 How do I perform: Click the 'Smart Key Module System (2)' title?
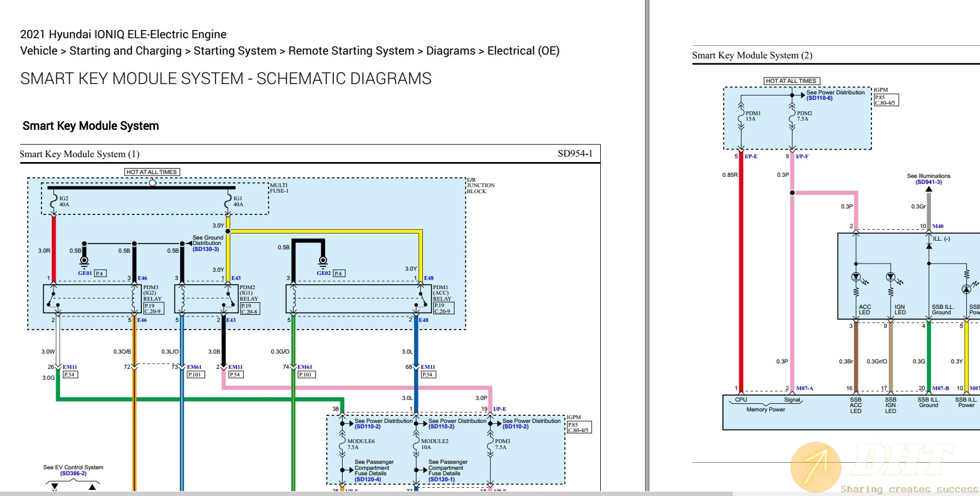(752, 55)
